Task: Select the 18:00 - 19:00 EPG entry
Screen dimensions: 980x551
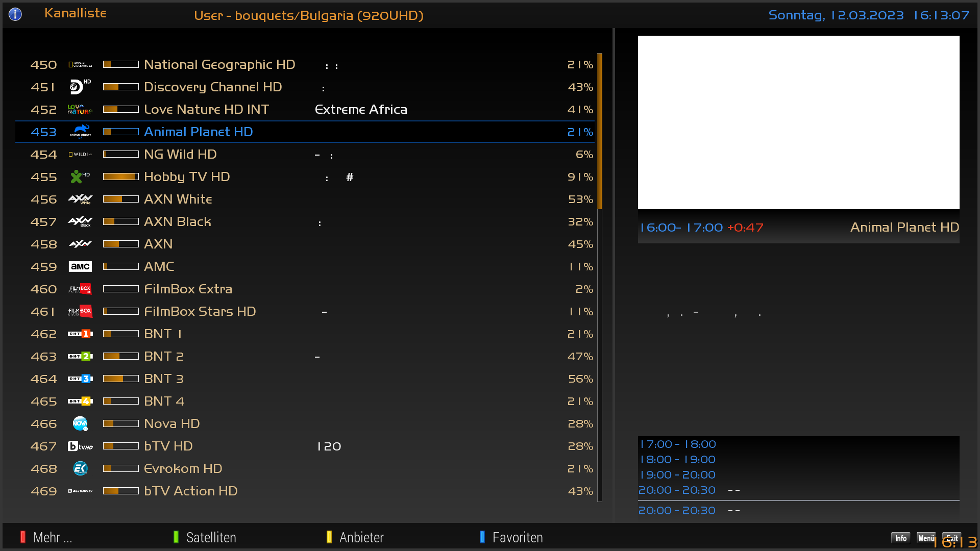Action: coord(678,460)
